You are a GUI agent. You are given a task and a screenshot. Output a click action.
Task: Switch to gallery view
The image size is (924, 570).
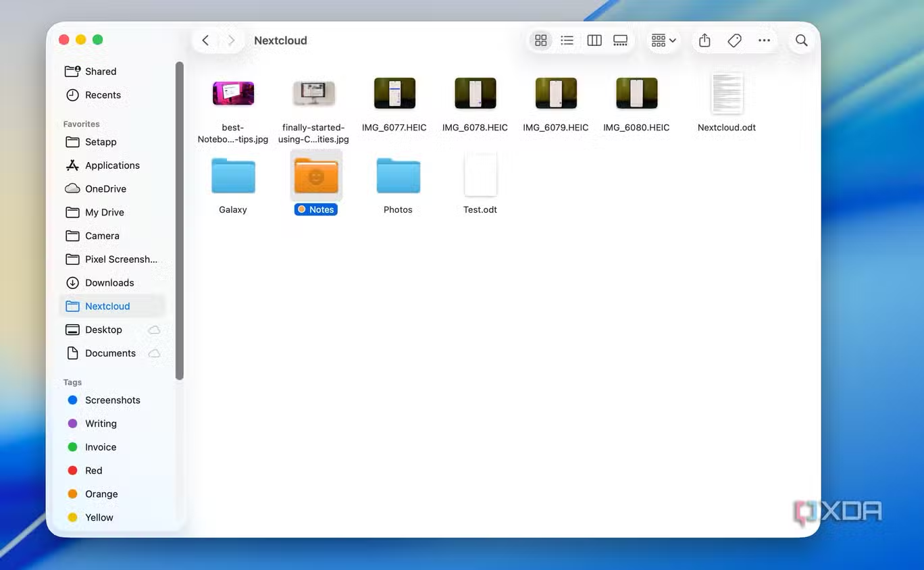(x=621, y=41)
